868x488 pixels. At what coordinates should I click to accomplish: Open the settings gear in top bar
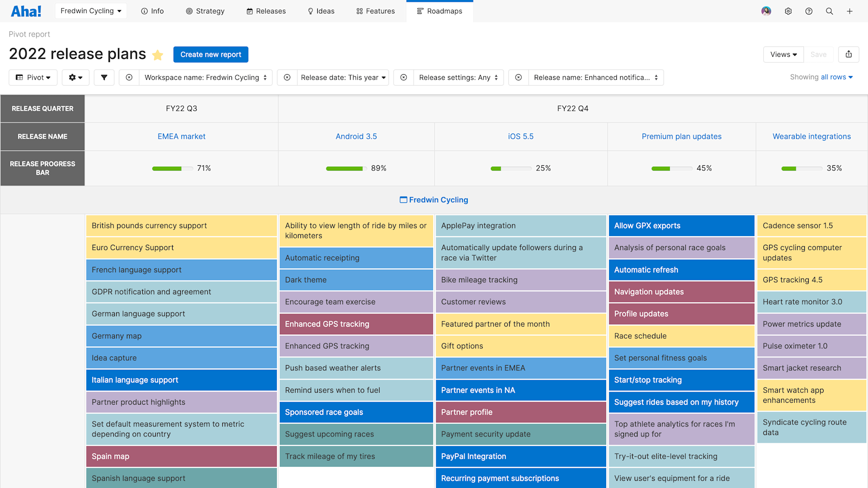788,11
